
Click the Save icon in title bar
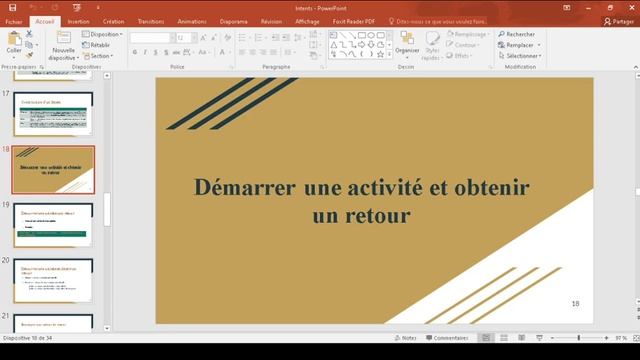pos(13,7)
